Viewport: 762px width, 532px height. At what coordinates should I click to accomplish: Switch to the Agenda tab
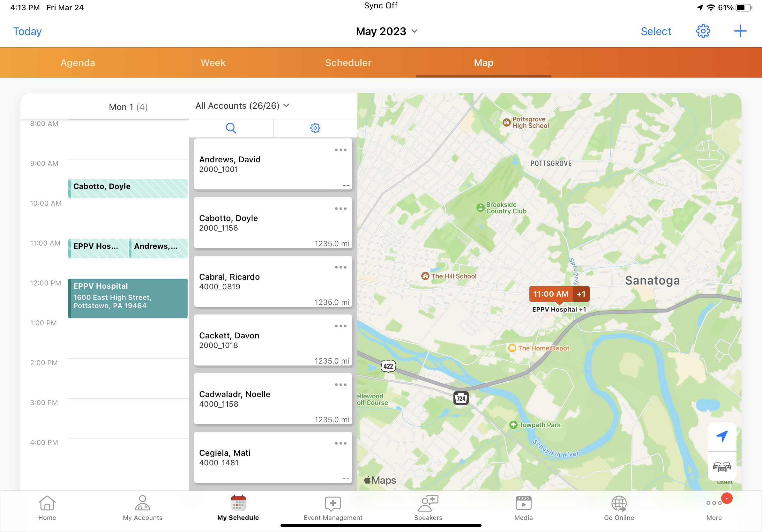(78, 63)
